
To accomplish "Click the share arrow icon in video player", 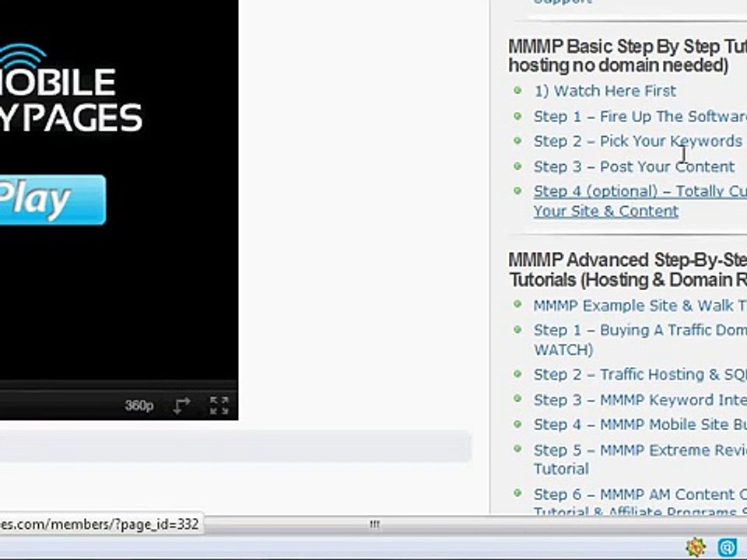I will 181,406.
